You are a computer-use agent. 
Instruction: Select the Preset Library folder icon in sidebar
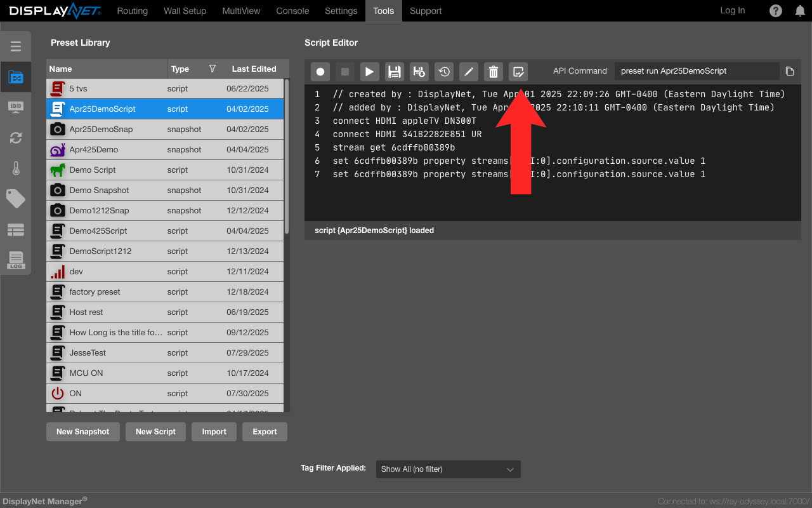pos(16,77)
